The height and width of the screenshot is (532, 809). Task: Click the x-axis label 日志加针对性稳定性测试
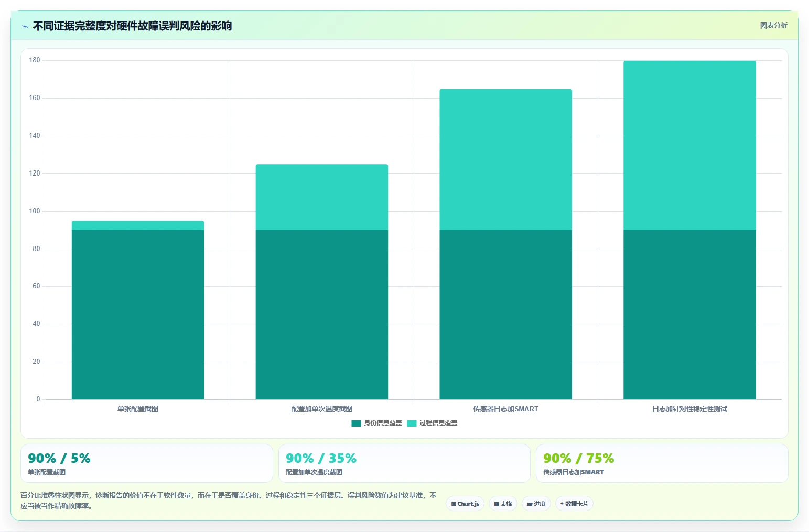pos(689,409)
